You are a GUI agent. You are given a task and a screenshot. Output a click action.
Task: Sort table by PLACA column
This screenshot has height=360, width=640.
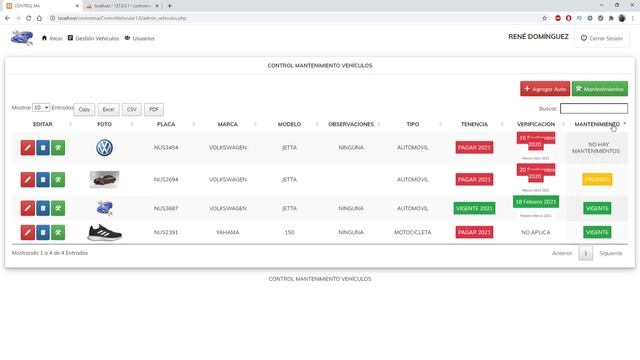click(166, 124)
